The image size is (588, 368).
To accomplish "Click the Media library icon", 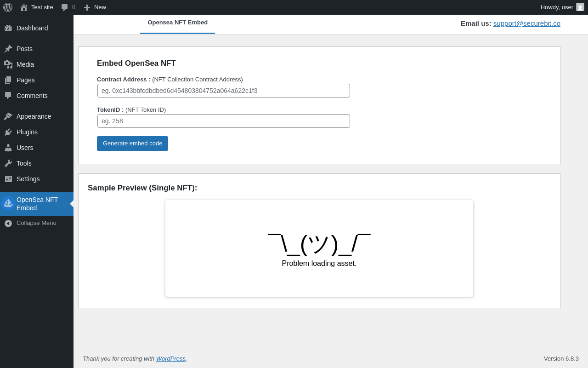I will pyautogui.click(x=8, y=64).
